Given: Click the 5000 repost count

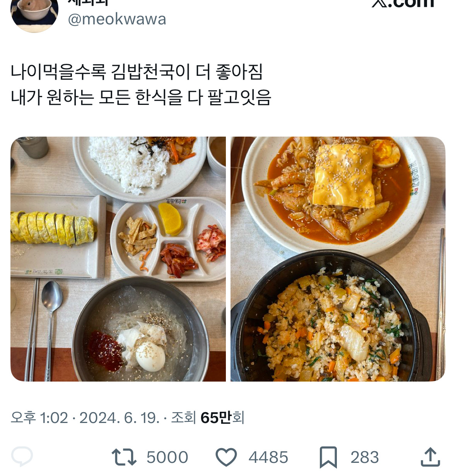Looking at the screenshot, I should click(167, 457).
